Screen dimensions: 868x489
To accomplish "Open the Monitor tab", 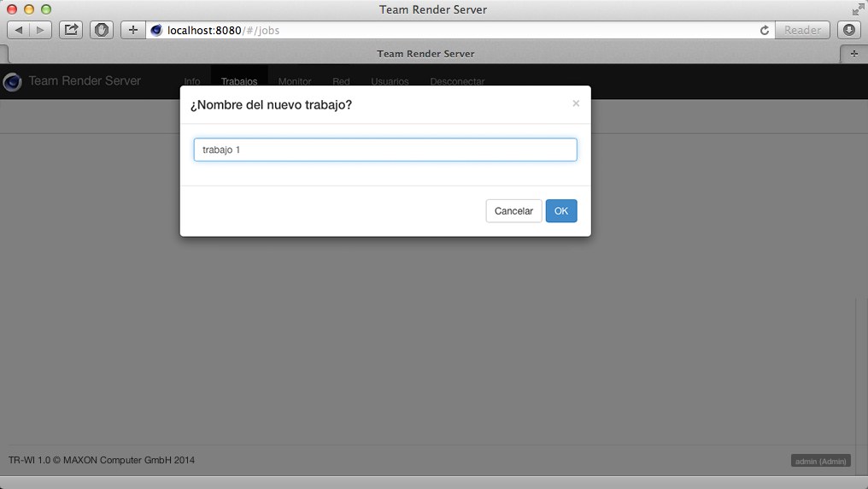I will point(295,82).
